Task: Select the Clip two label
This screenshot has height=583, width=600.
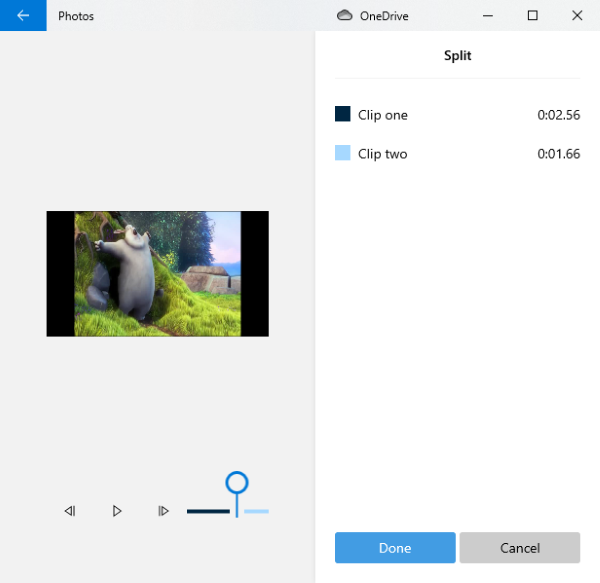Action: pos(383,154)
